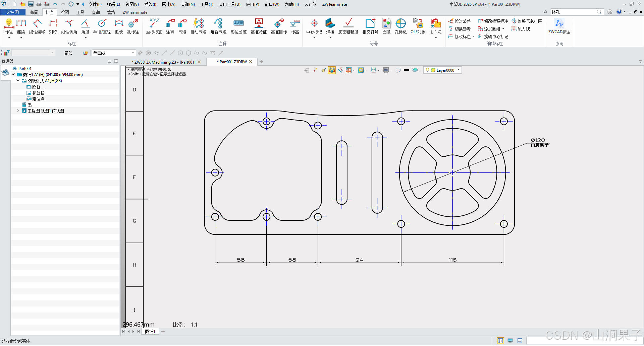Click the 修改公差 button

click(460, 21)
